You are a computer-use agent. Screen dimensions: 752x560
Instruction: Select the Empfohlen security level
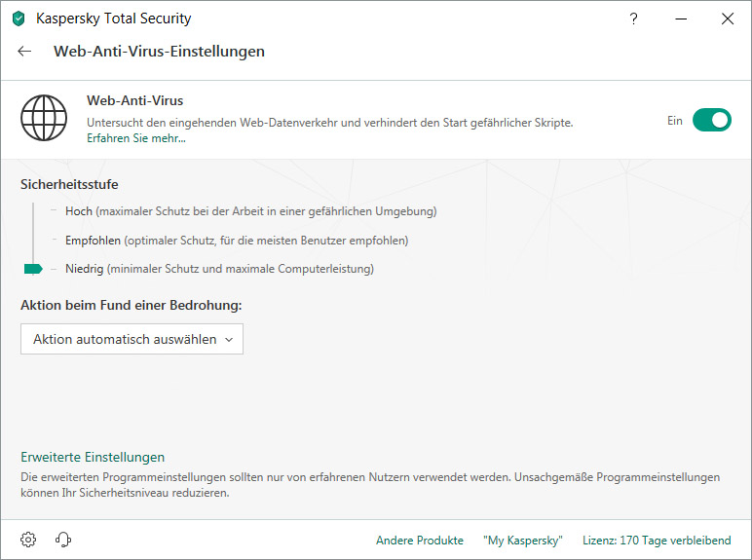coord(93,240)
